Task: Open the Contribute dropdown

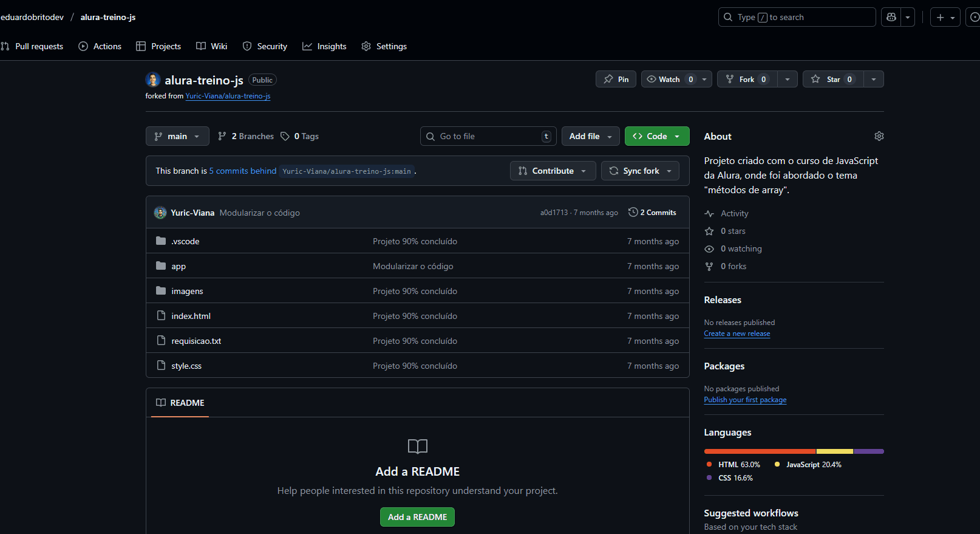Action: (x=553, y=171)
